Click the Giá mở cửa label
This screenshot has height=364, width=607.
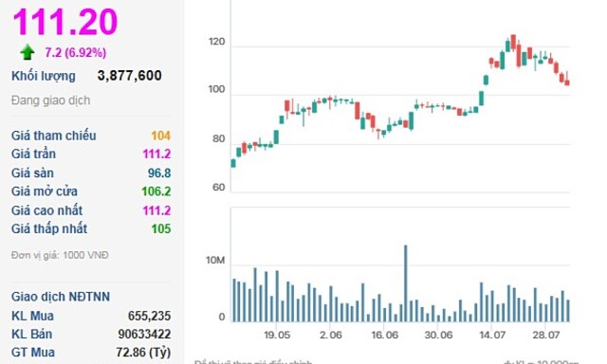click(45, 191)
